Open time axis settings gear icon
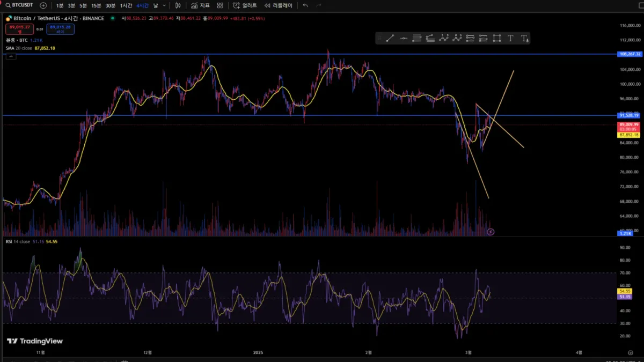This screenshot has height=362, width=644. (x=631, y=352)
